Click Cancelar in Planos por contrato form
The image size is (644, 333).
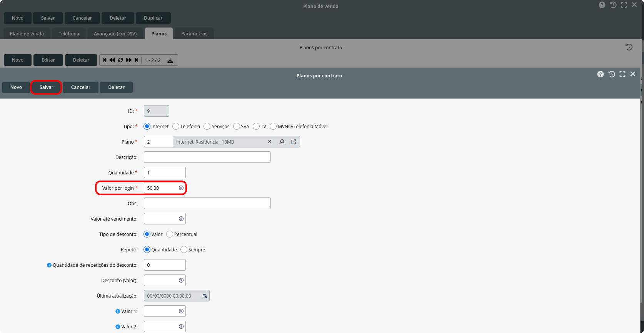[x=81, y=87]
